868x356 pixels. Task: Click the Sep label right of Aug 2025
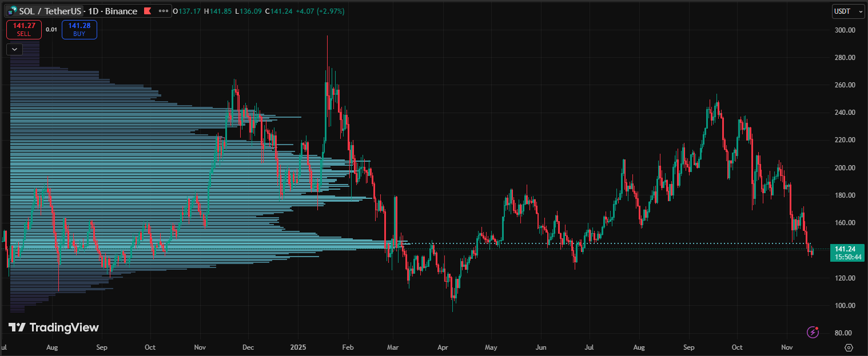(x=689, y=347)
